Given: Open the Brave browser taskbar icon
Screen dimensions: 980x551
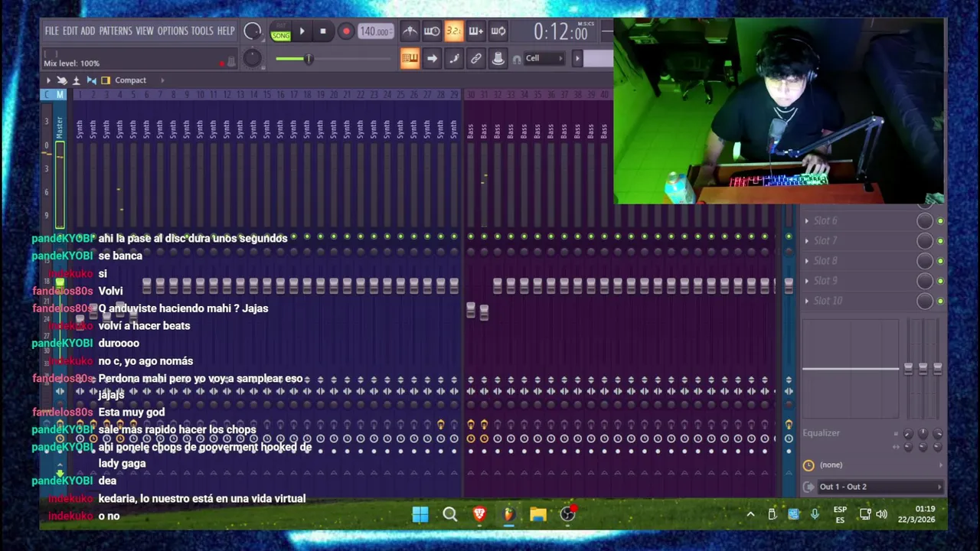Looking at the screenshot, I should coord(479,514).
